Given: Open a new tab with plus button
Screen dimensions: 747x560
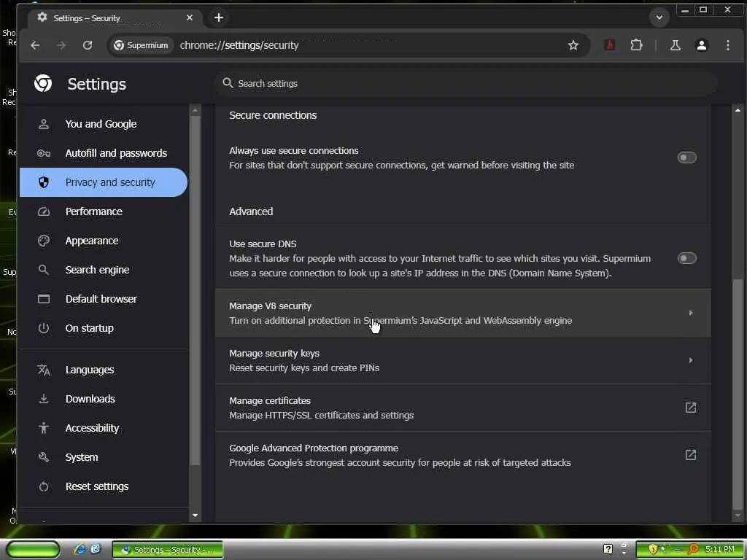Looking at the screenshot, I should [x=219, y=17].
